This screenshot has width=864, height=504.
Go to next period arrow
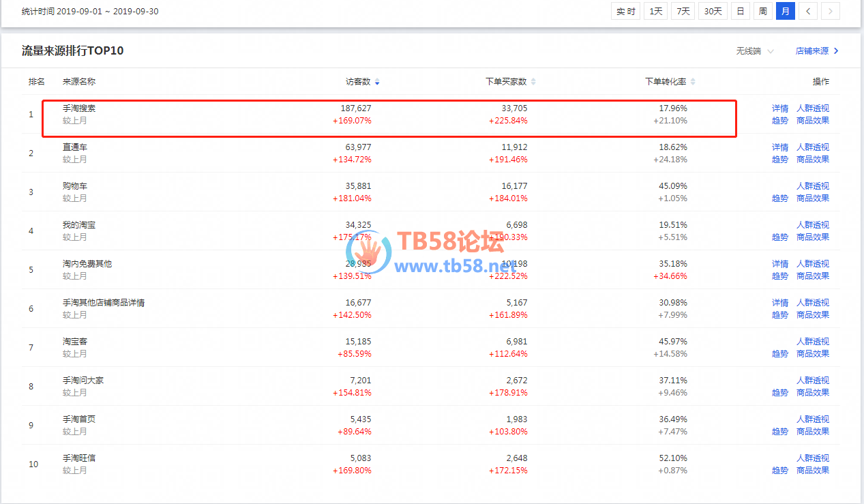[x=831, y=11]
